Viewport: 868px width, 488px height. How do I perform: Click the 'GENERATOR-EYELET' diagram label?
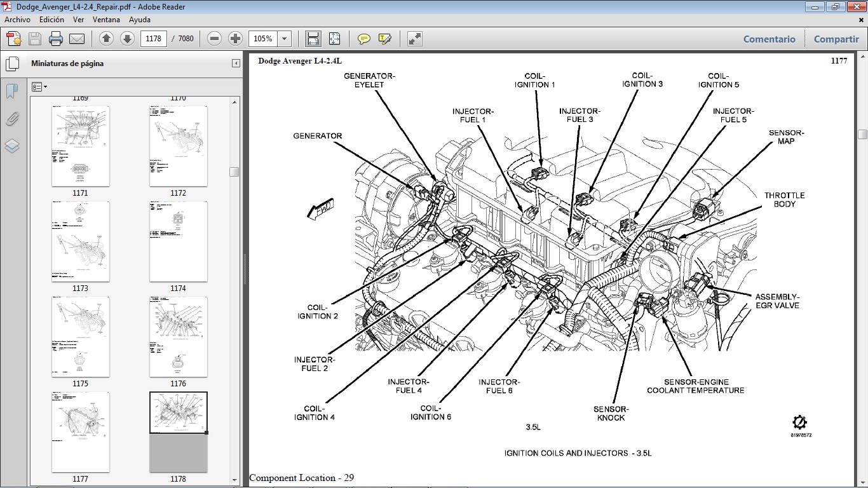(369, 80)
